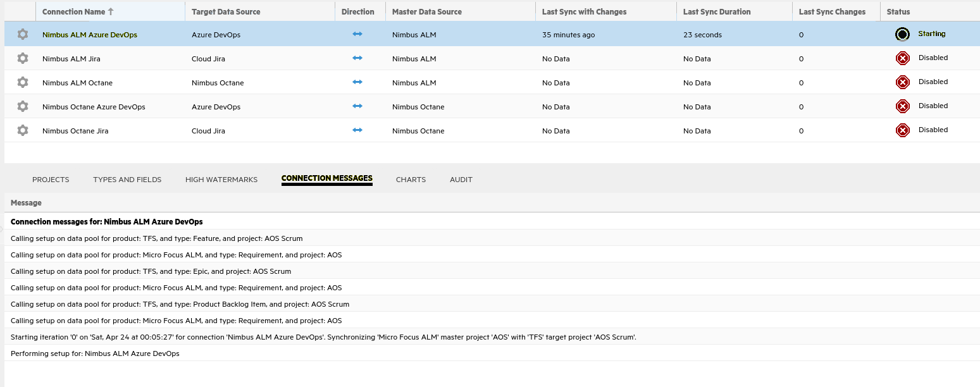
Task: Select the CHARTS tab
Action: coord(411,180)
